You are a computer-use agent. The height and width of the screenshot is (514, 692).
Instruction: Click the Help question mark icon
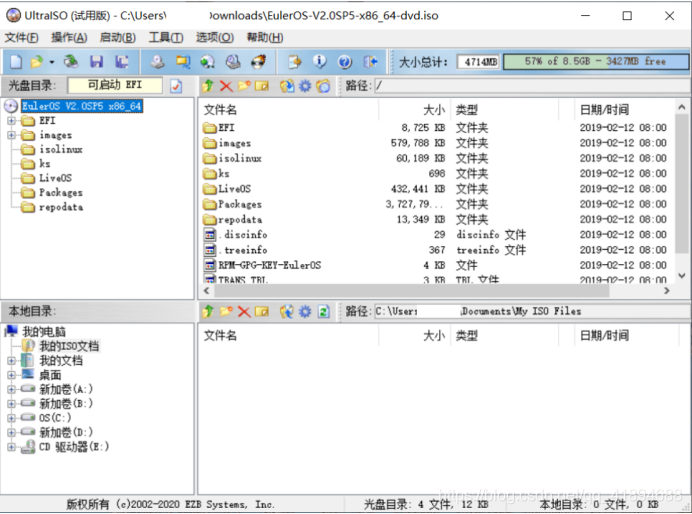[x=345, y=61]
